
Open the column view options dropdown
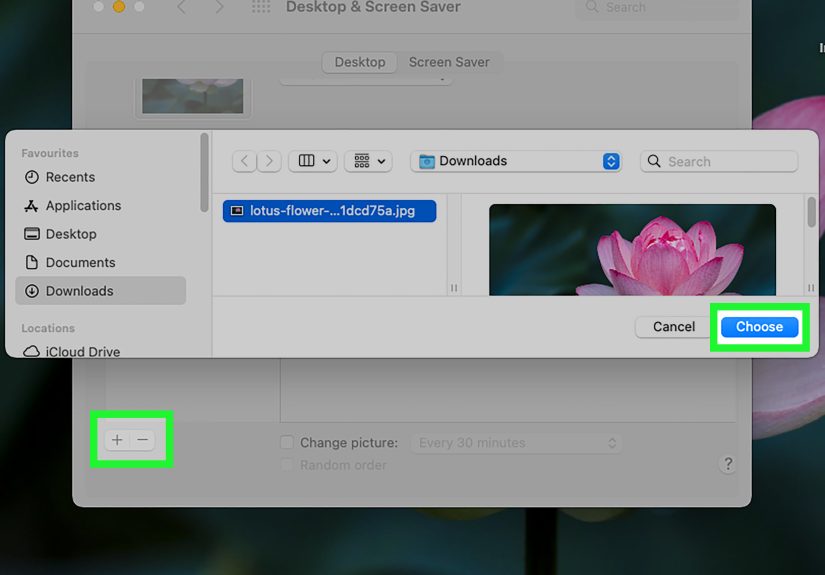coord(313,161)
